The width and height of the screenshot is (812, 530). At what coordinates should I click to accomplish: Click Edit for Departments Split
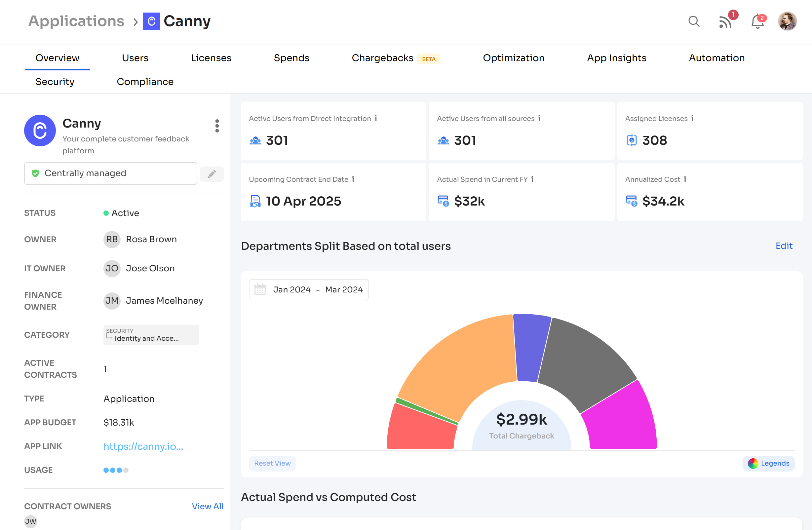pos(784,246)
